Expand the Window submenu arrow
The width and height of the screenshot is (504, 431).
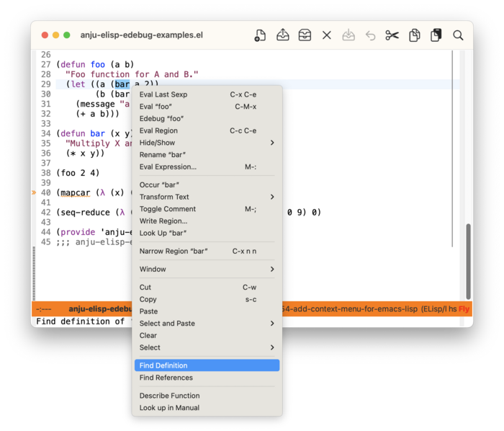click(272, 270)
